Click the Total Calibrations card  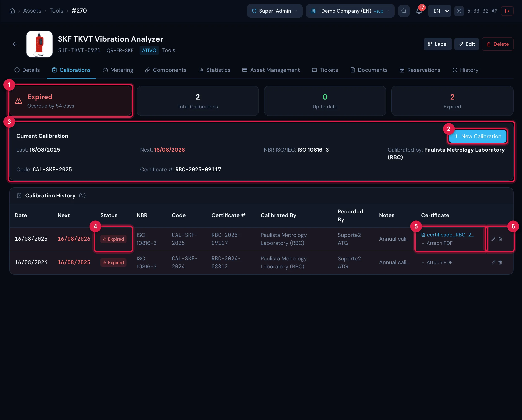[x=198, y=101]
